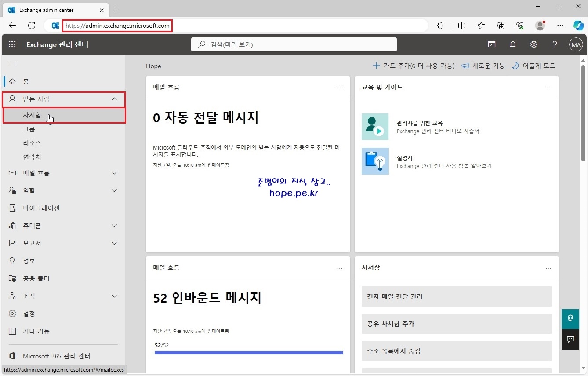This screenshot has width=588, height=376.
Task: Click the 기타 기능 grid icon
Action: (12, 332)
